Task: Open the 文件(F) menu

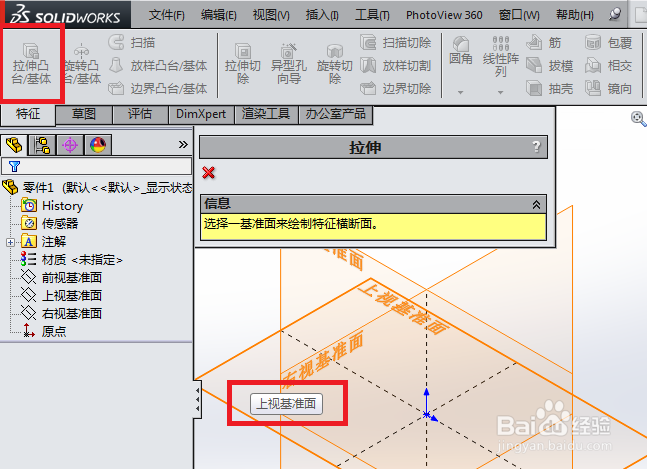Action: click(166, 15)
